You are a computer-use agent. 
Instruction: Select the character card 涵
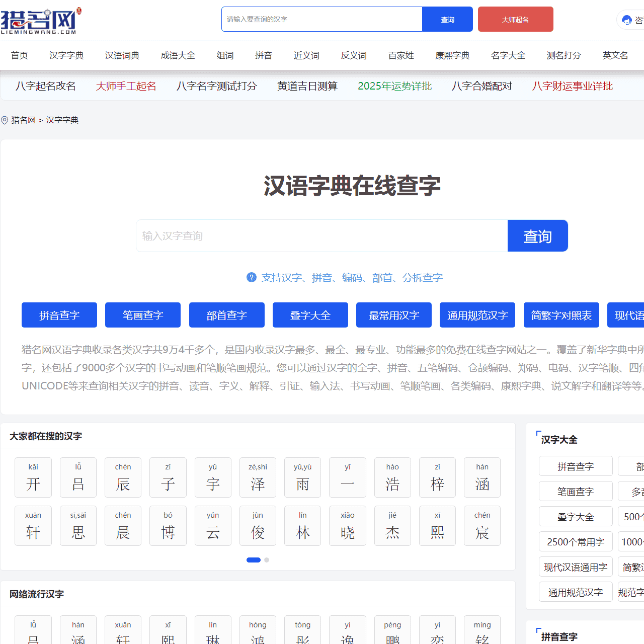(x=482, y=477)
